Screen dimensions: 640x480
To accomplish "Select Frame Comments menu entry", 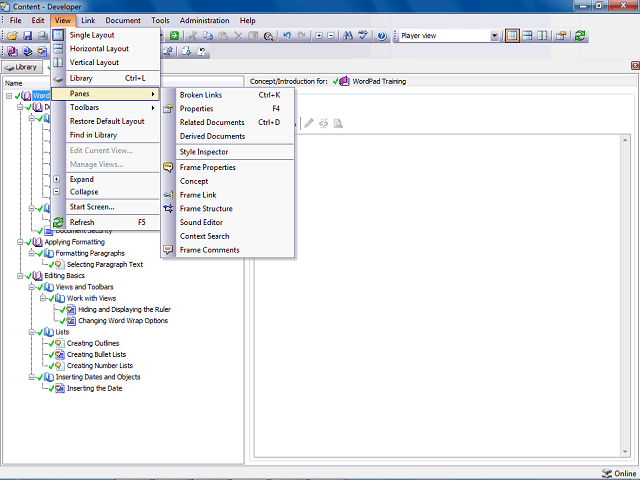I will [229, 250].
